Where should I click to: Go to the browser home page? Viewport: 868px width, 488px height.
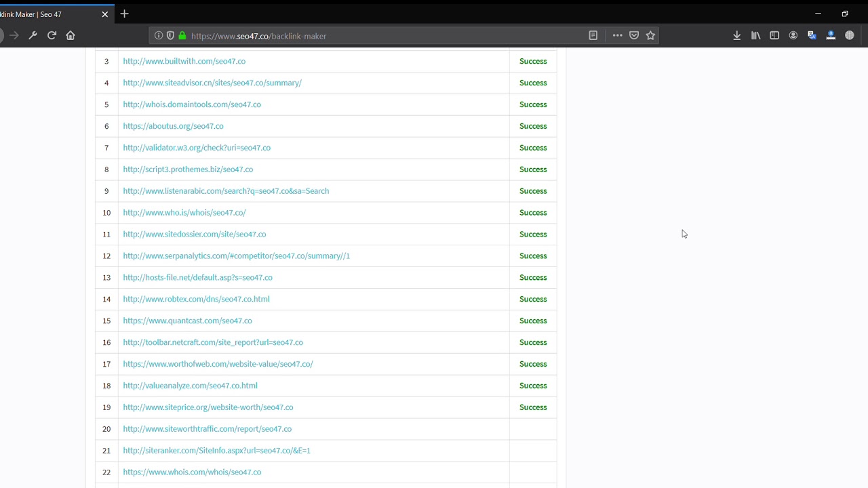(71, 35)
